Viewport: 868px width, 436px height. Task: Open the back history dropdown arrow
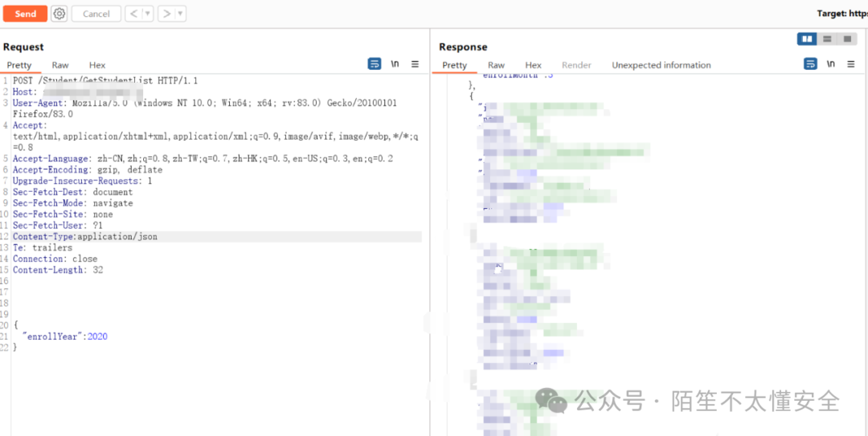pyautogui.click(x=148, y=14)
